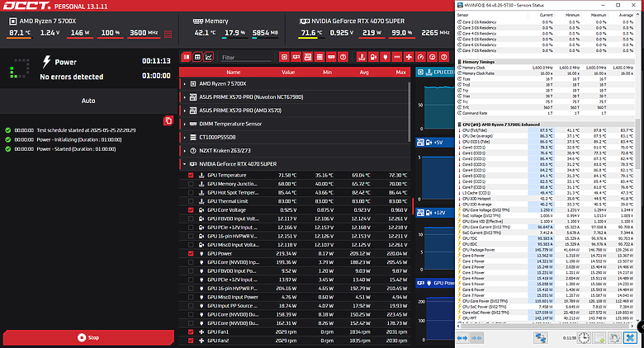Click HWiNFO Maximum column header
The image size is (644, 348).
coord(599,15)
